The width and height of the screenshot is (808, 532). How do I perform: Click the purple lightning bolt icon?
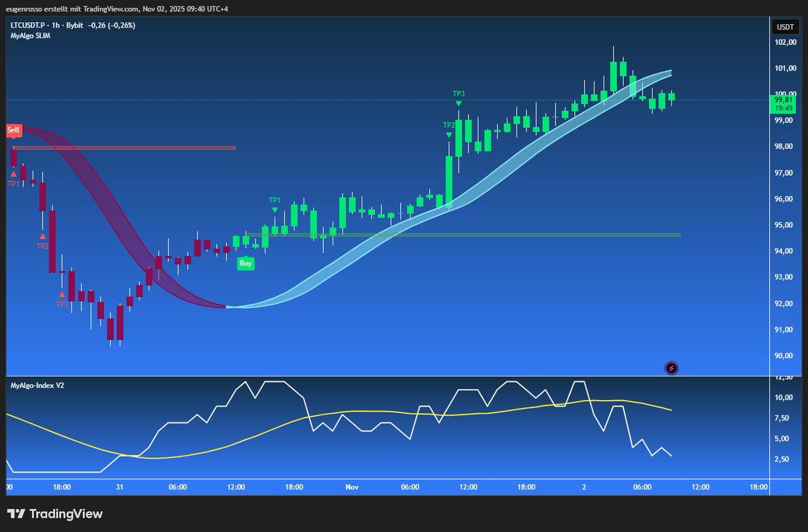pyautogui.click(x=671, y=368)
